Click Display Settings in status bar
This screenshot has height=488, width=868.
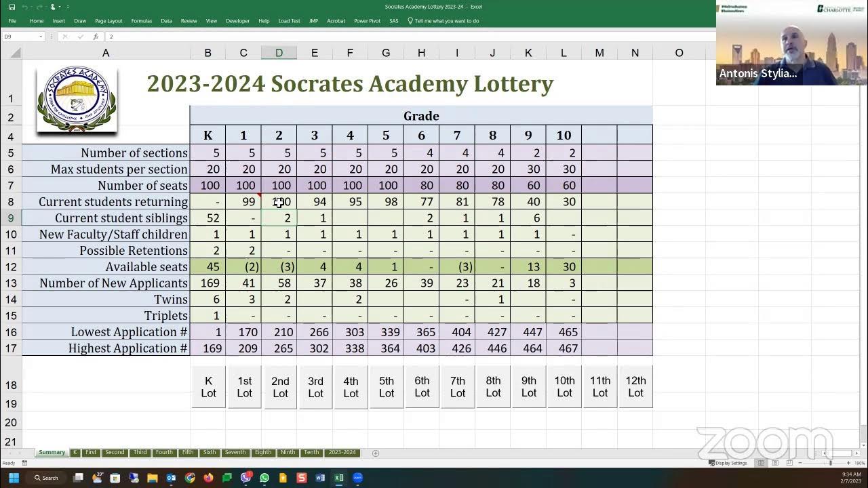click(728, 463)
